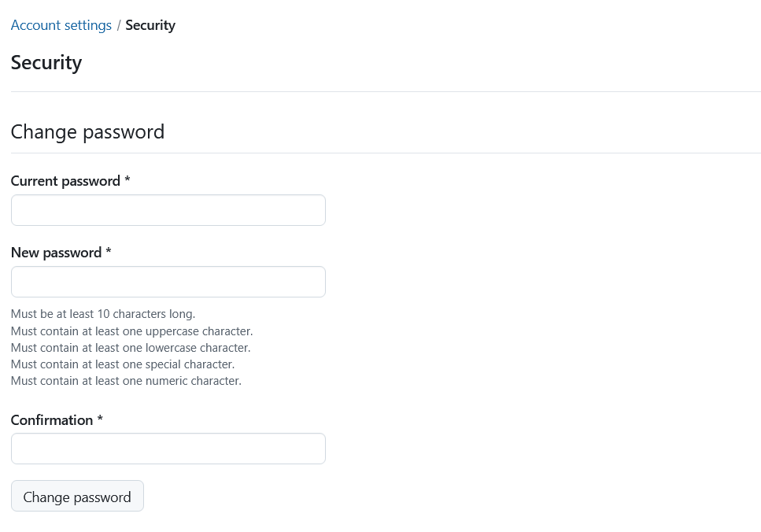Click the Security breadcrumb item
This screenshot has width=761, height=532.
(150, 25)
